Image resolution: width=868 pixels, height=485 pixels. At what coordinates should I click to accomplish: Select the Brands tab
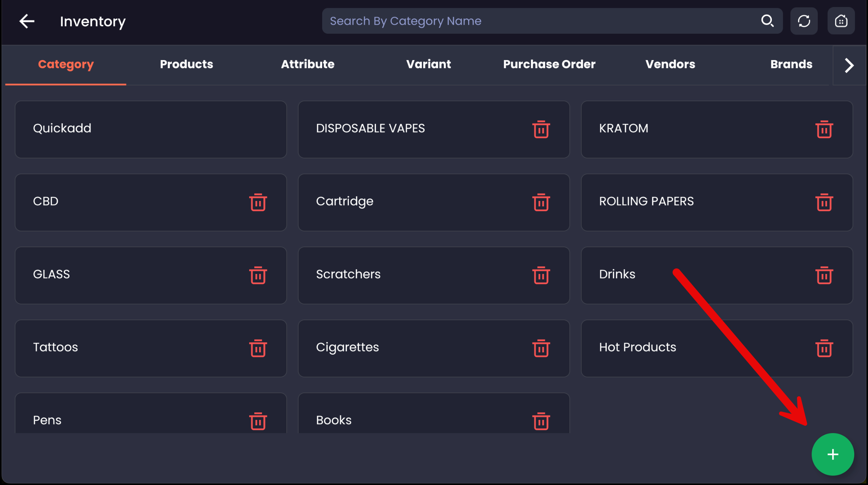tap(791, 64)
